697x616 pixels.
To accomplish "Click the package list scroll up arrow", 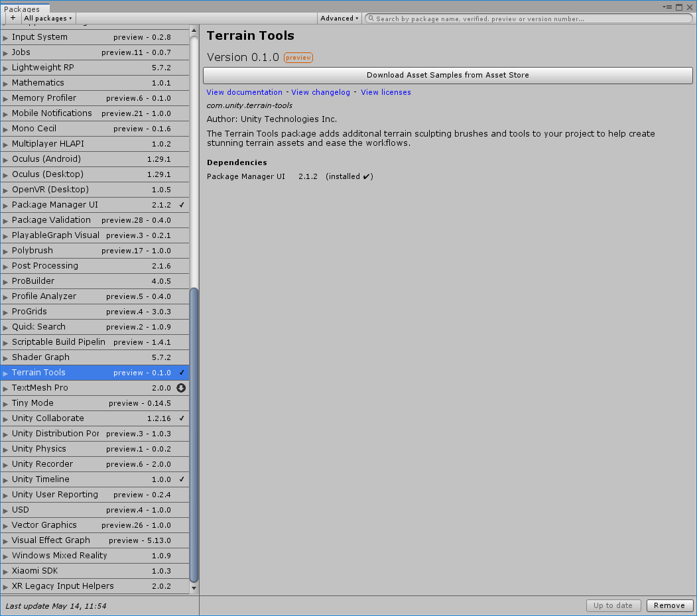I will pos(194,31).
